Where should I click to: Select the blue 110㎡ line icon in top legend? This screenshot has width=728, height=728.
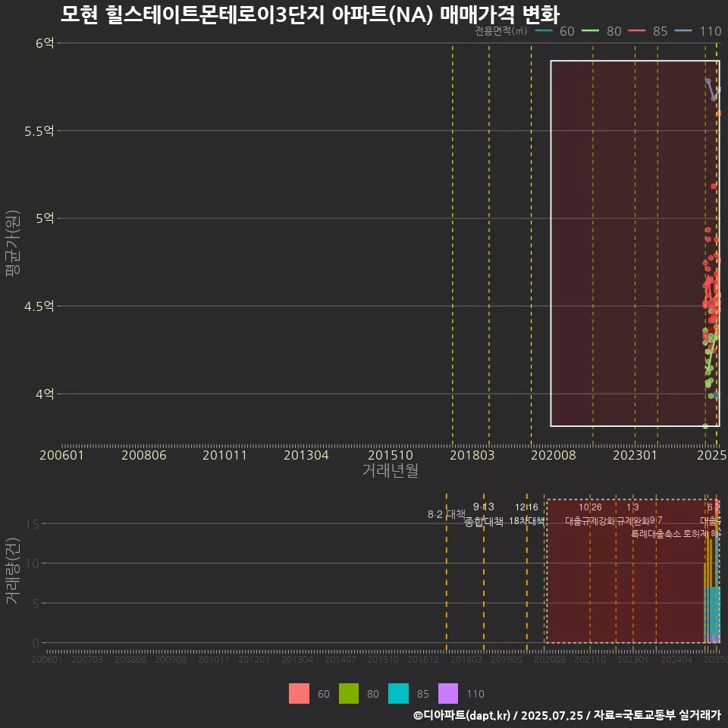click(x=682, y=32)
